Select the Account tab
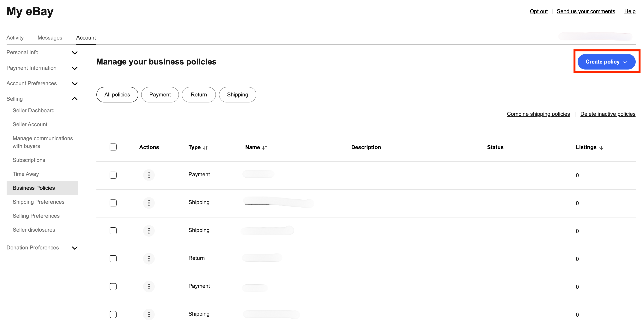Viewport: 644px width, 330px height. click(86, 38)
